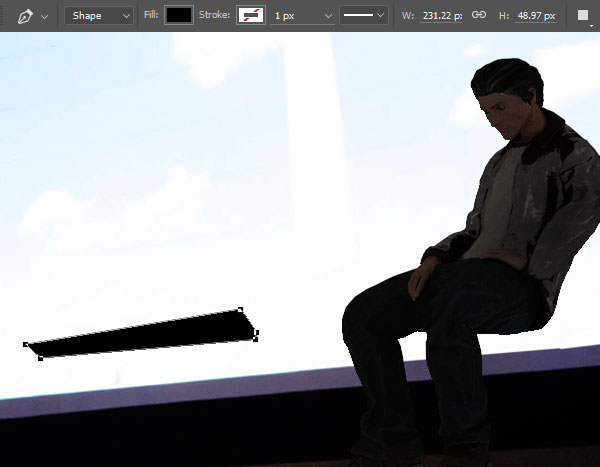Screen dimensions: 600x467
Task: Click the H: label in the options bar
Action: tap(504, 16)
